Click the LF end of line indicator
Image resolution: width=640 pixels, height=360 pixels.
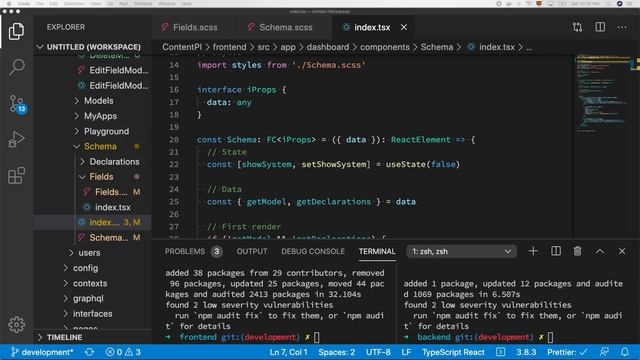[406, 352]
